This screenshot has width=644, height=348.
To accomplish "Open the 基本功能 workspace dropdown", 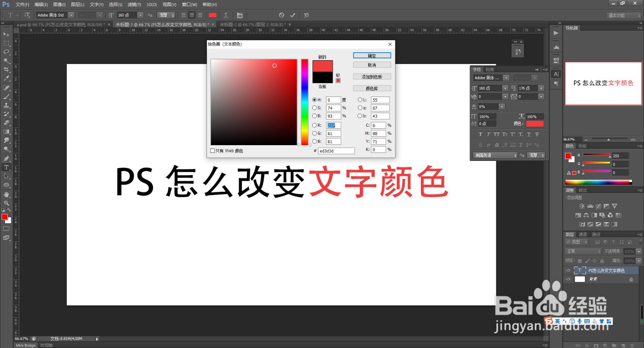I will tap(624, 15).
